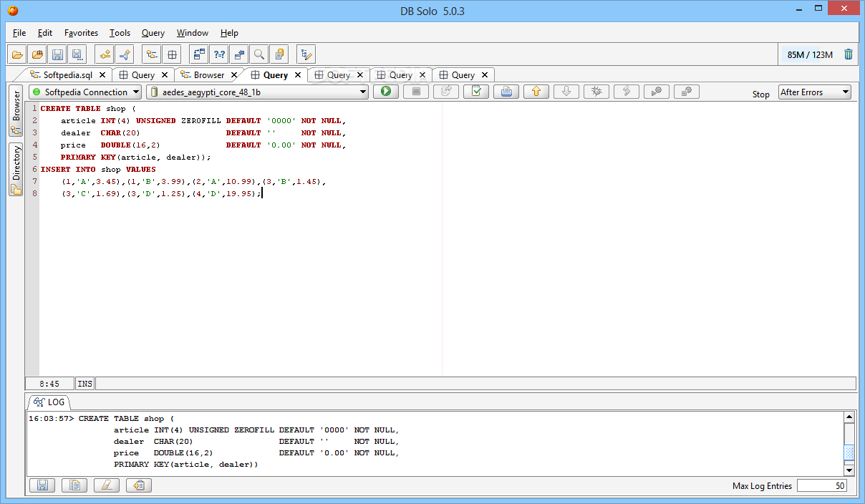865x504 pixels.
Task: Open the Query menu
Action: coord(153,33)
